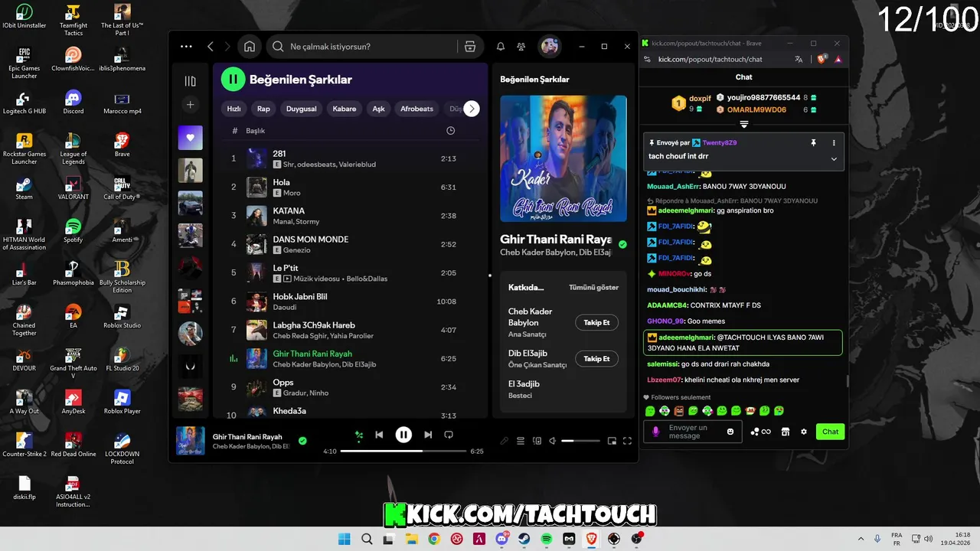Mute Spotify volume speaker icon
The height and width of the screenshot is (551, 980).
(x=553, y=441)
